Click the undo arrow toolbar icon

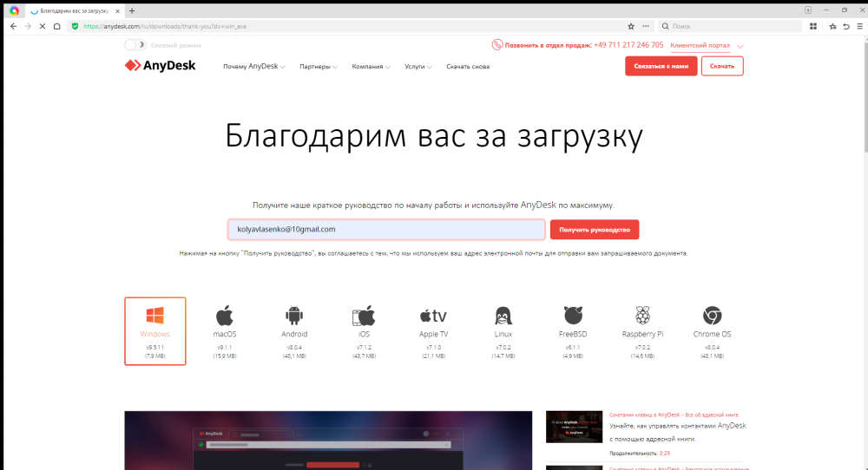point(846,26)
